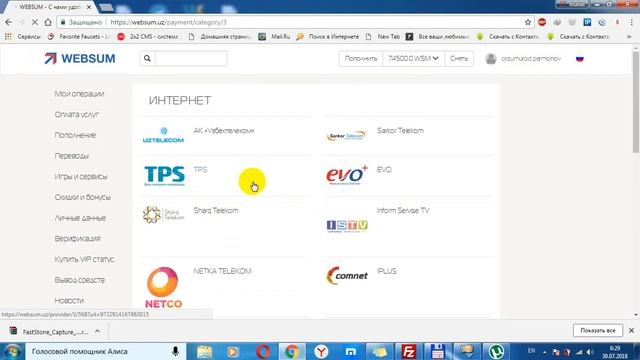The image size is (640, 360).
Task: Click the user avatar icon
Action: pyautogui.click(x=491, y=59)
